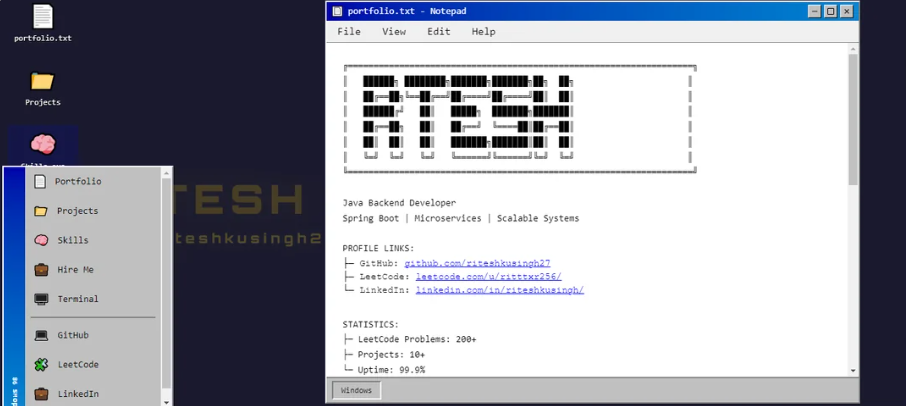Click the briefcase icon beside Hire Me

[41, 270]
